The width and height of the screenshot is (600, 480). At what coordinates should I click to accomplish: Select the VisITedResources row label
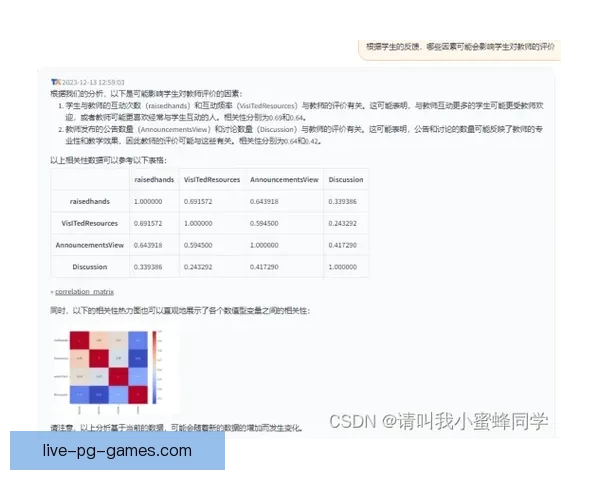[90, 223]
